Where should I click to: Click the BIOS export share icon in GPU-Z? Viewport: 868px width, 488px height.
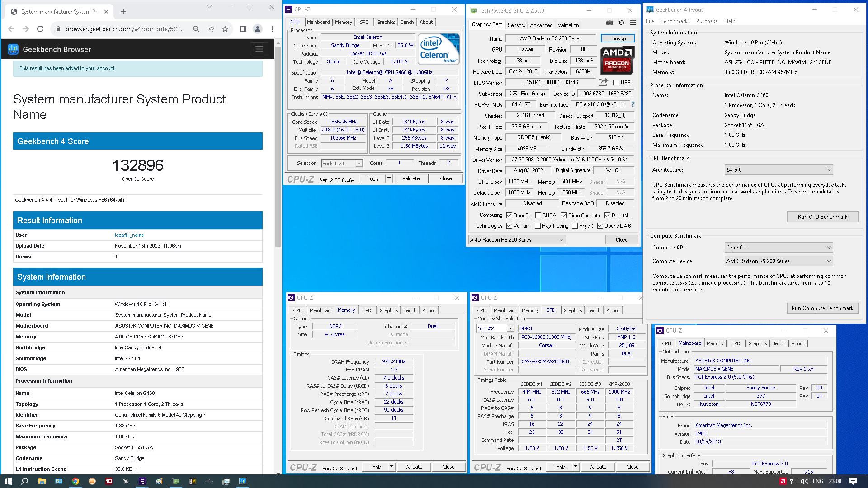[x=603, y=82]
